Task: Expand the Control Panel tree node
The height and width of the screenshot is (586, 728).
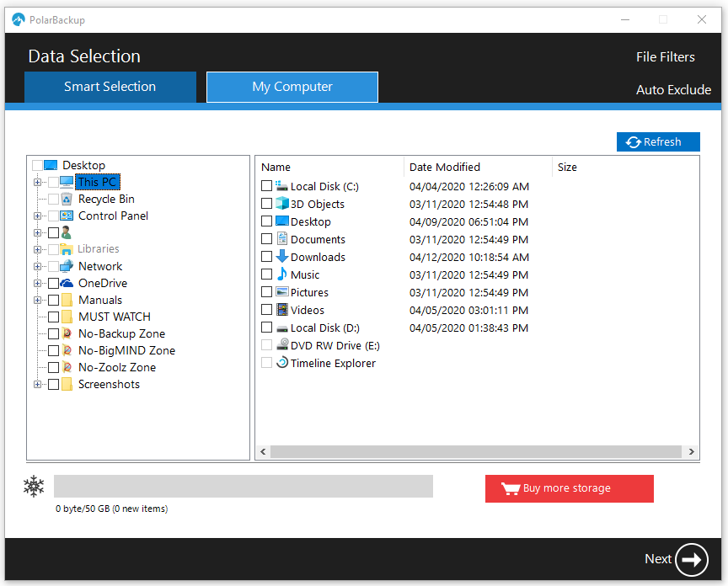Action: pyautogui.click(x=38, y=216)
